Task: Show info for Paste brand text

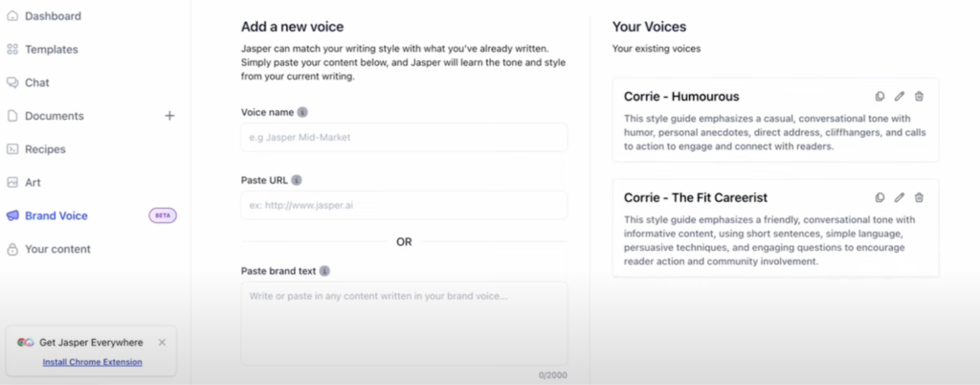Action: pos(324,271)
